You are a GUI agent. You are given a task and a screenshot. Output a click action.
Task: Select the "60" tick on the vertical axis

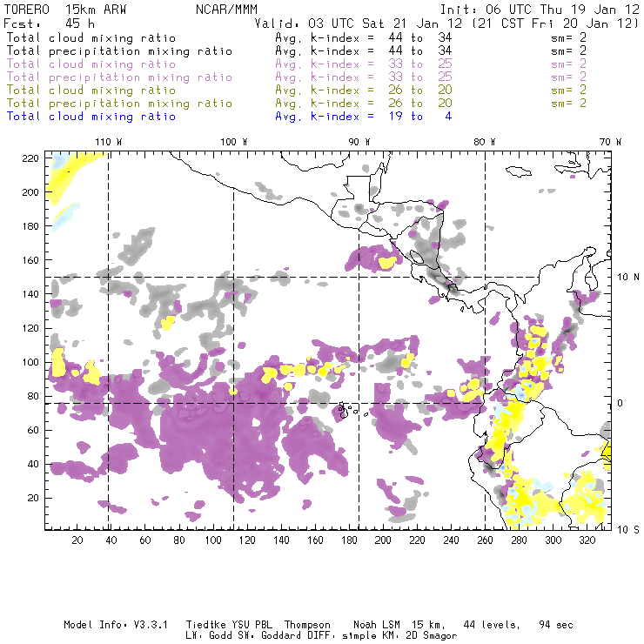tap(33, 431)
